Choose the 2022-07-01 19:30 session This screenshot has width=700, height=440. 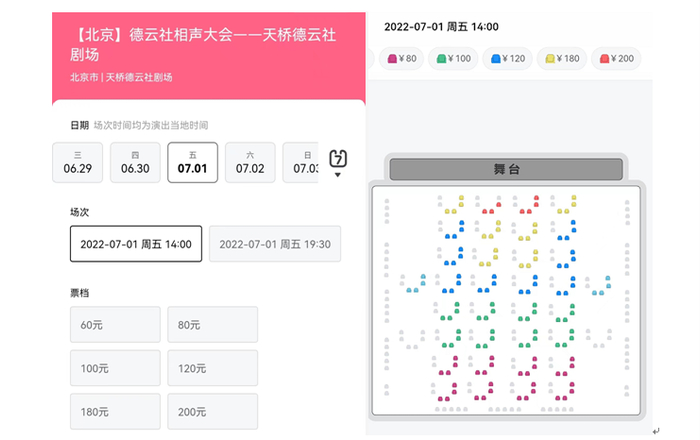pos(275,244)
